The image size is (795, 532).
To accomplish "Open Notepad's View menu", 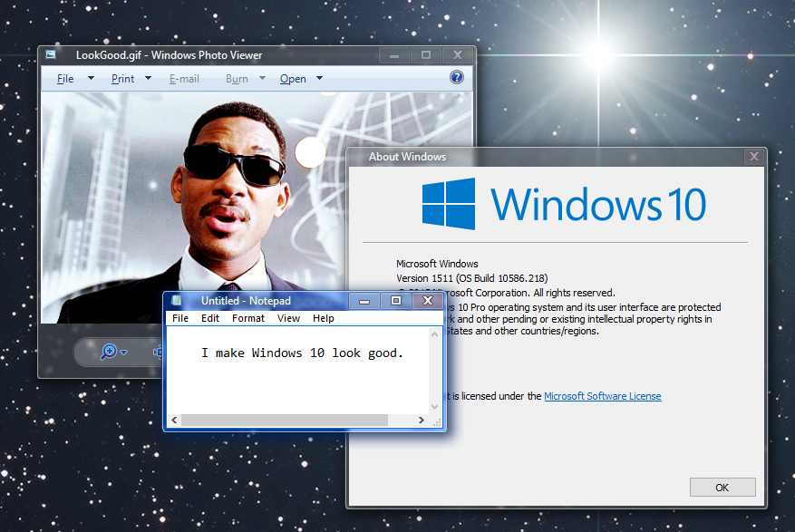I will pyautogui.click(x=288, y=318).
